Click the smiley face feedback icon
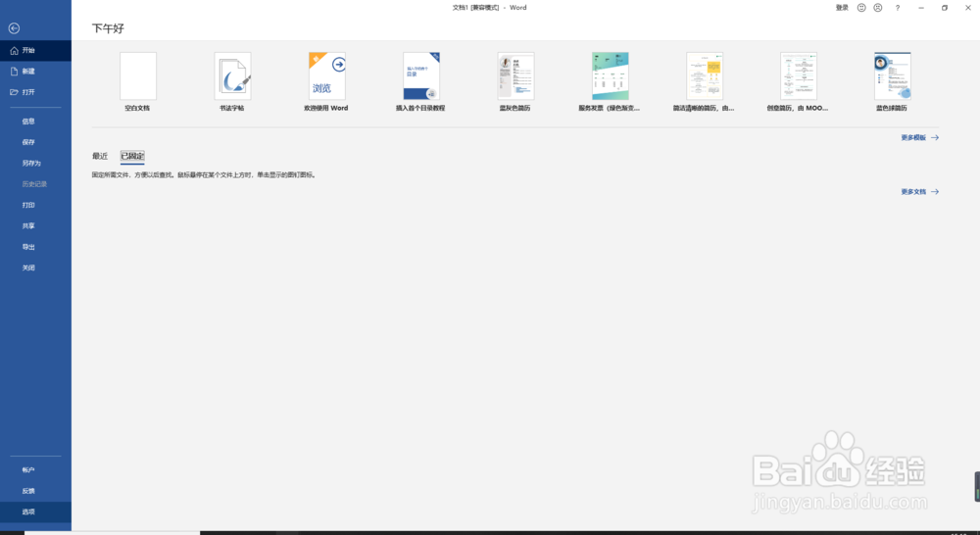This screenshot has height=535, width=980. pyautogui.click(x=861, y=8)
